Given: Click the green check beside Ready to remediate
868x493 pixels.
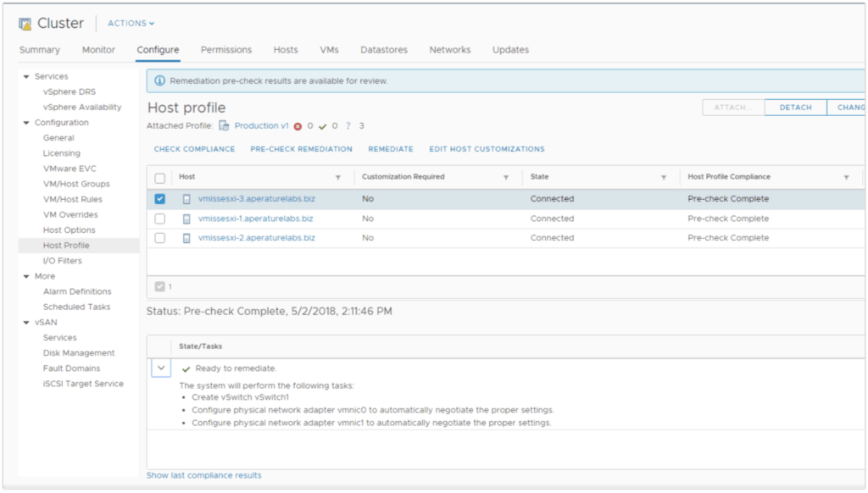Looking at the screenshot, I should tap(186, 369).
